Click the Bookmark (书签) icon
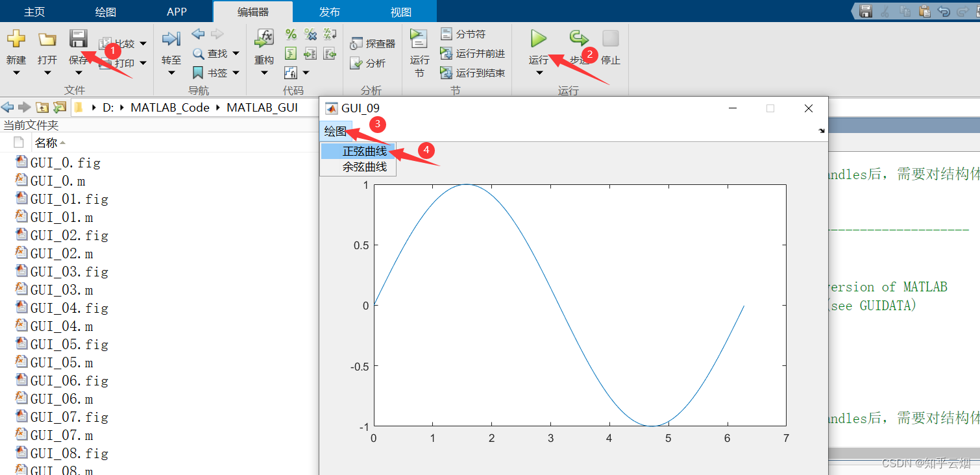Image resolution: width=980 pixels, height=475 pixels. (x=199, y=73)
